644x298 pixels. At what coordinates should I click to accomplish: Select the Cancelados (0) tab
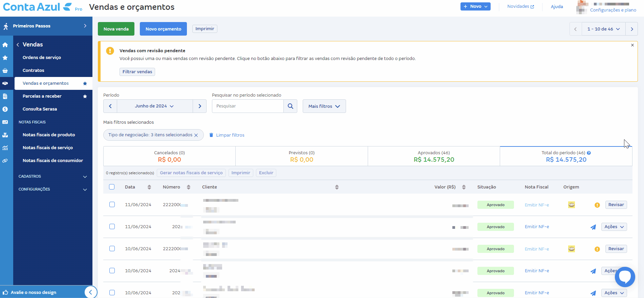169,156
